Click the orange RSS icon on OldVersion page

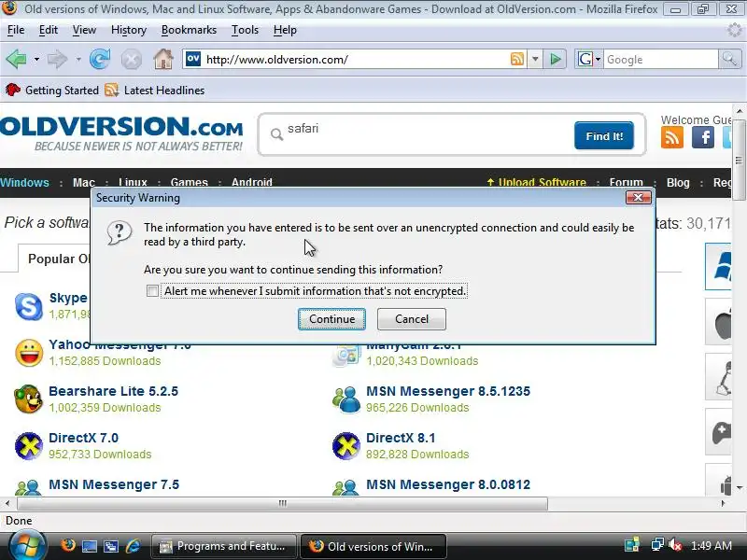pos(672,137)
